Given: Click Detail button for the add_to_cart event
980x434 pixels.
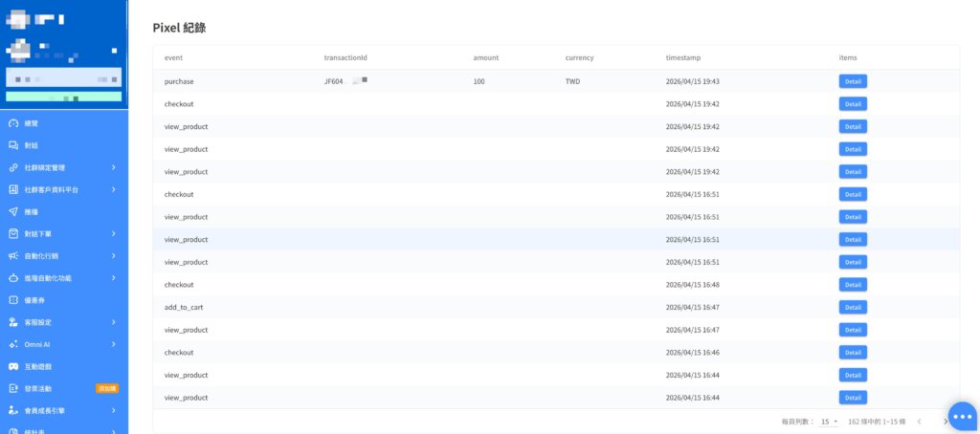Looking at the screenshot, I should pyautogui.click(x=853, y=307).
